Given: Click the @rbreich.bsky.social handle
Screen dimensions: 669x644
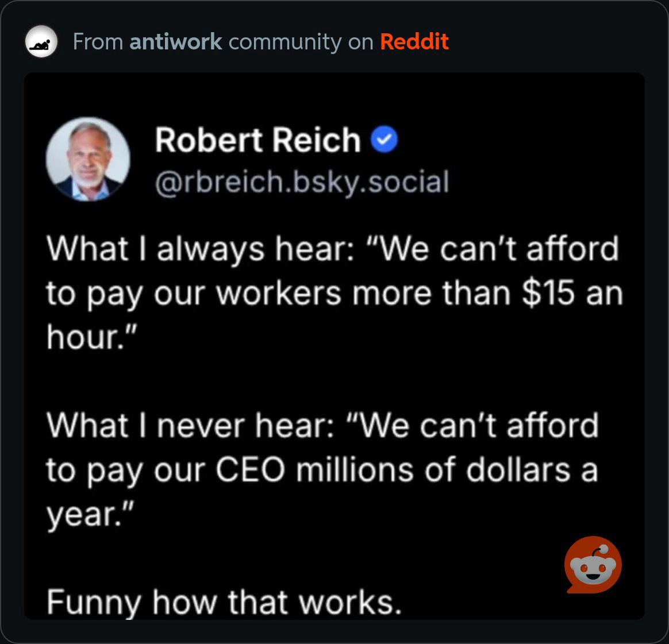Looking at the screenshot, I should click(302, 183).
